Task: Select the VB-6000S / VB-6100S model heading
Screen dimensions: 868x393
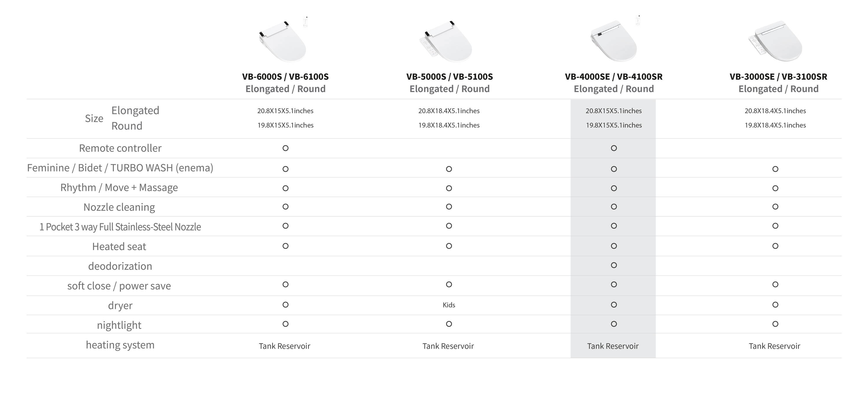Action: point(285,76)
